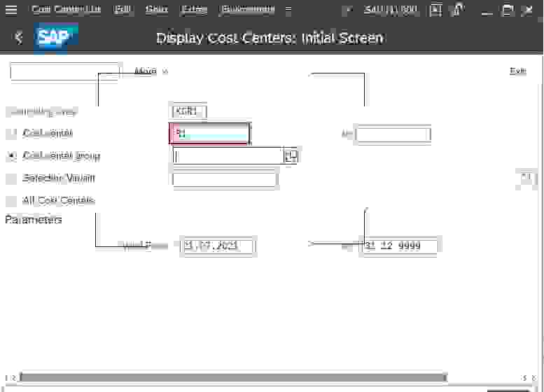Click the Controlling Area field

pyautogui.click(x=189, y=111)
